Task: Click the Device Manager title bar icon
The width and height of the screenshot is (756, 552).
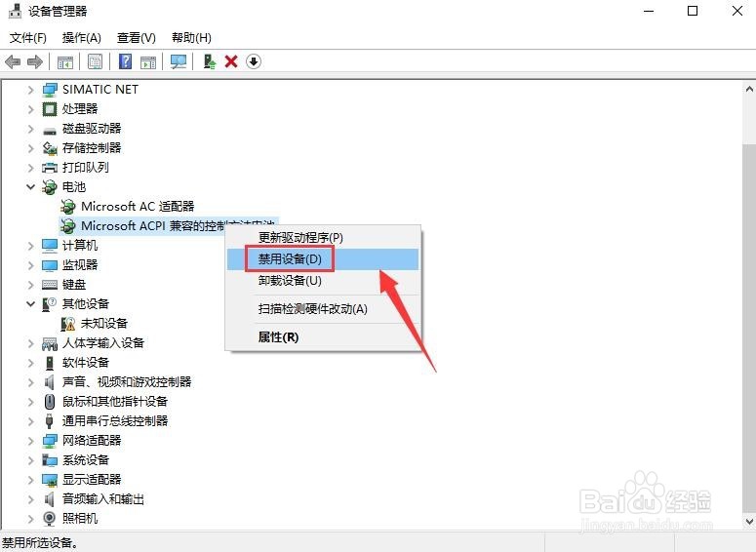Action: click(15, 11)
